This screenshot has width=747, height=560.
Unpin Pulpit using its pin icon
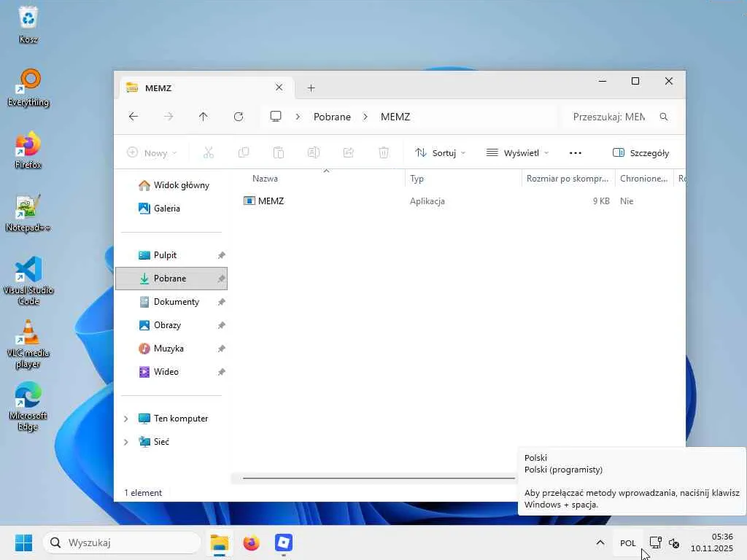(x=222, y=255)
